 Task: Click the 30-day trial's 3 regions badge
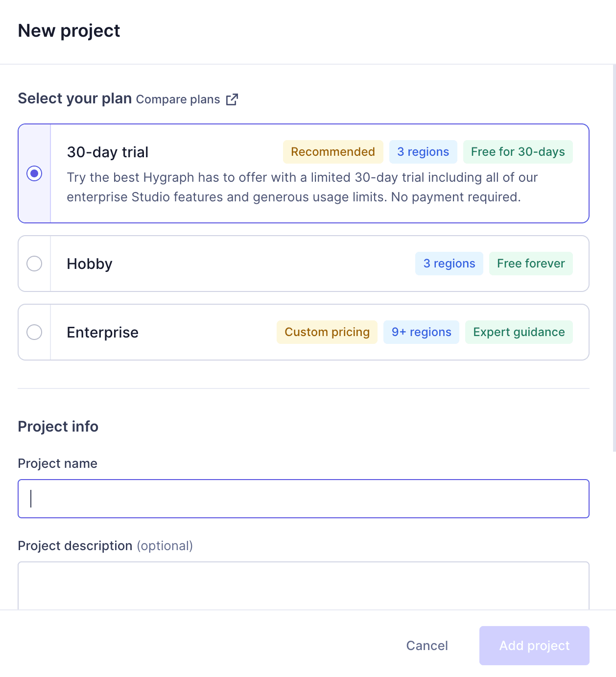(423, 152)
